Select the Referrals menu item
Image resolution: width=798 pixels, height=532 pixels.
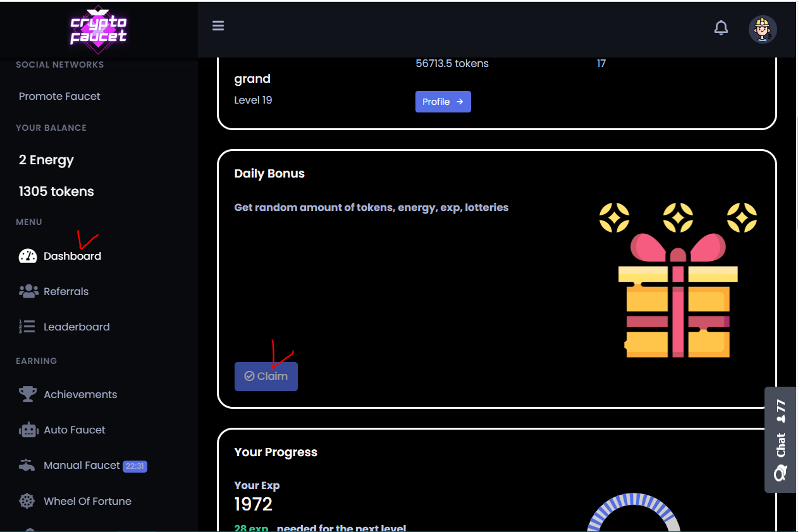pos(66,291)
